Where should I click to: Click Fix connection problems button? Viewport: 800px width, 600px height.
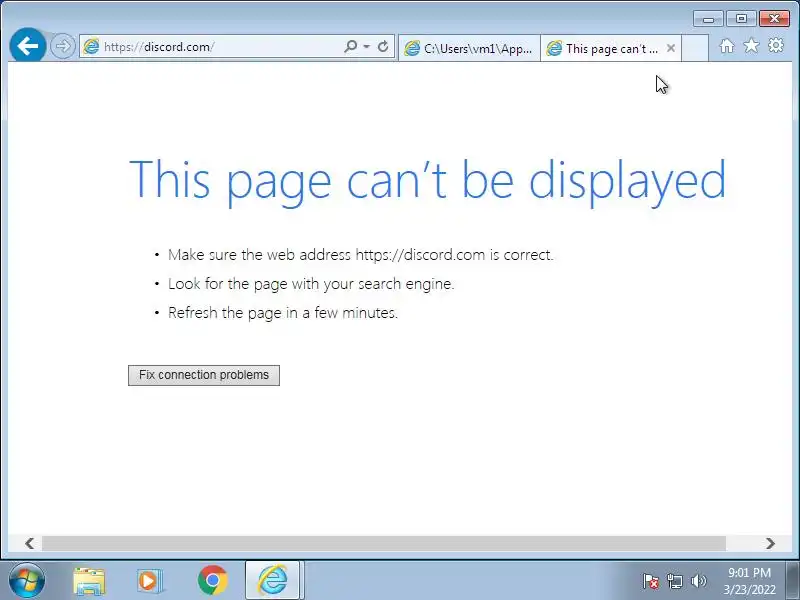tap(204, 375)
